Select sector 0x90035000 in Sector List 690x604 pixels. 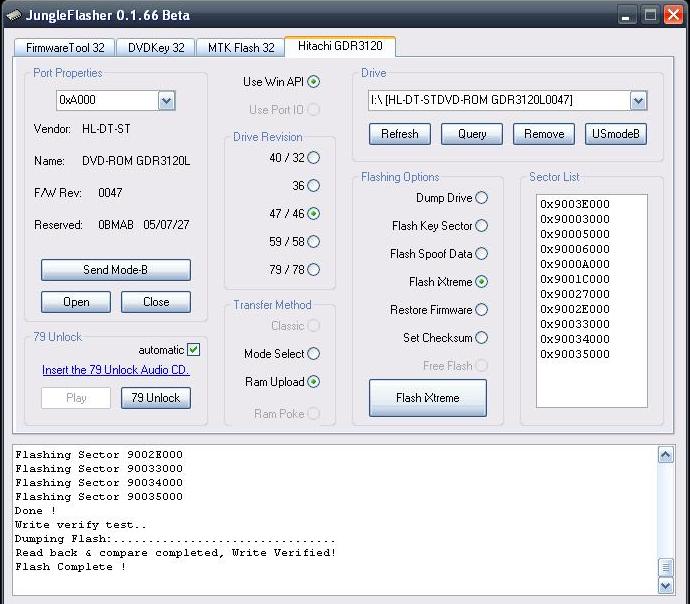[x=575, y=354]
